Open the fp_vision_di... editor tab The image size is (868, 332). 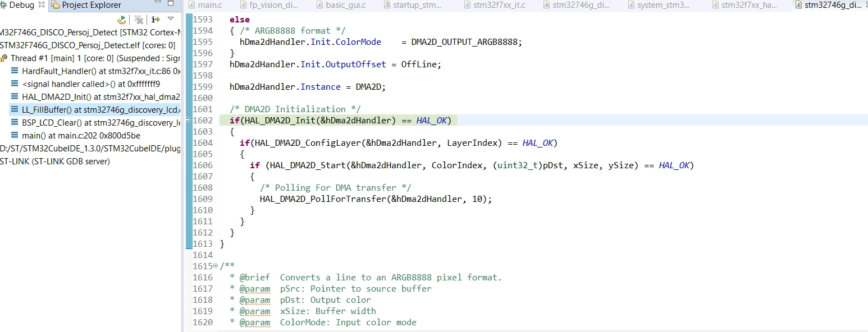tap(269, 5)
